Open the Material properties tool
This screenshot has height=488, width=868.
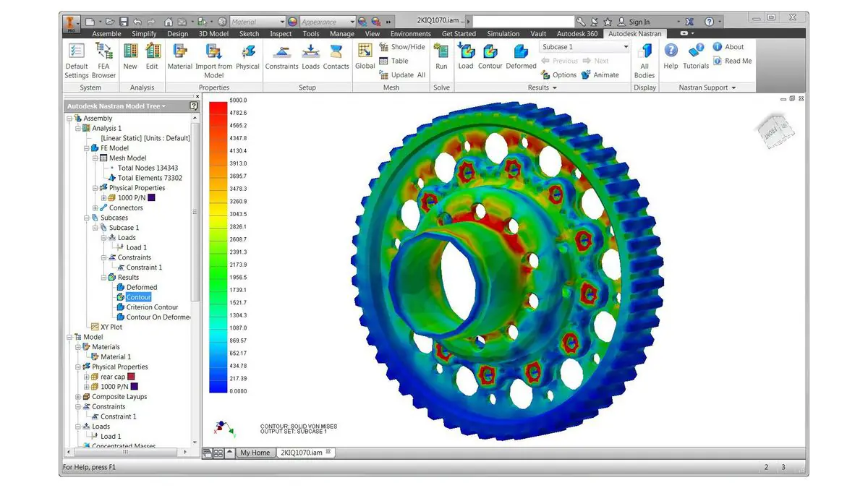pyautogui.click(x=180, y=56)
